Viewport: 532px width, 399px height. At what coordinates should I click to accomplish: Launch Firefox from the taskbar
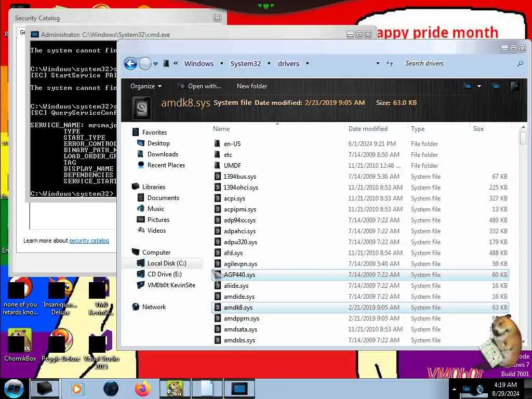(x=143, y=389)
